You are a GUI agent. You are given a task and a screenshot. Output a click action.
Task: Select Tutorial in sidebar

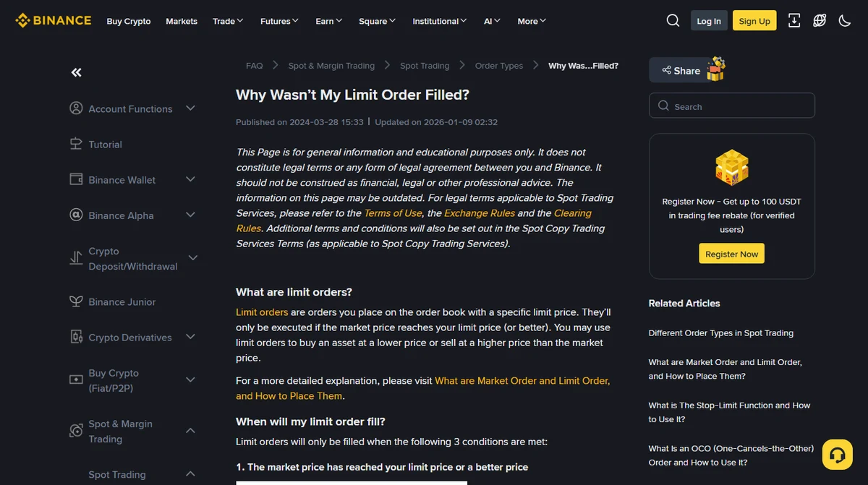pyautogui.click(x=105, y=145)
